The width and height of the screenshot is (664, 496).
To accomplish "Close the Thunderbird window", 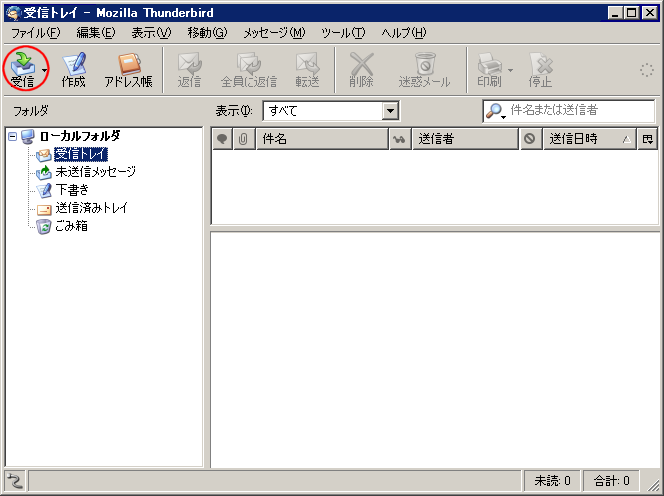I will tap(649, 13).
